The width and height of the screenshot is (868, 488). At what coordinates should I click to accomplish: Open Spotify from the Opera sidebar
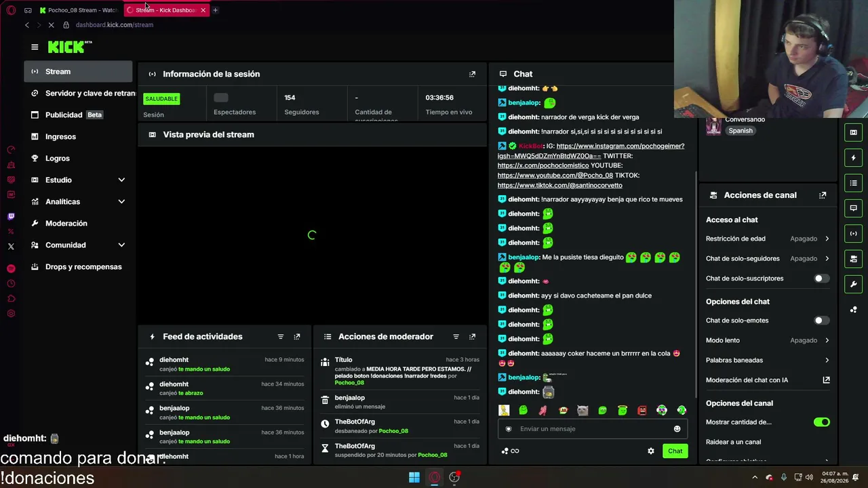pyautogui.click(x=11, y=268)
